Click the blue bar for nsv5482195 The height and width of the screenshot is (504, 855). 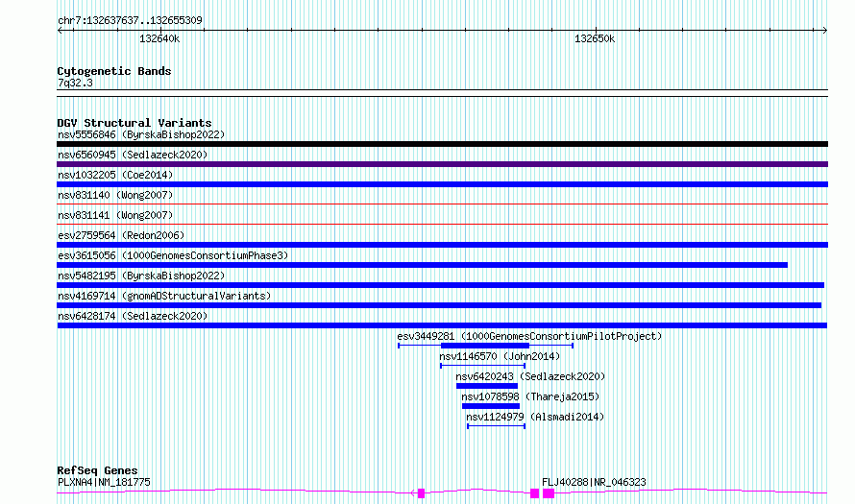441,285
